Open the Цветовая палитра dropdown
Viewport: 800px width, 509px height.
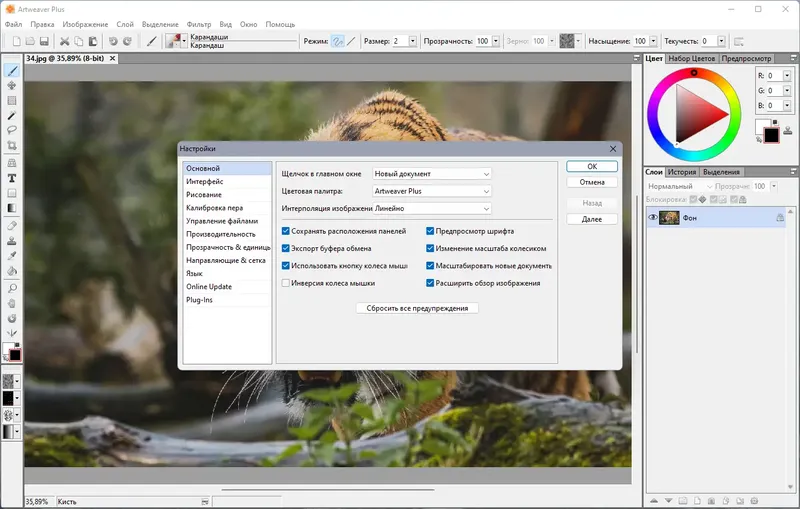432,190
